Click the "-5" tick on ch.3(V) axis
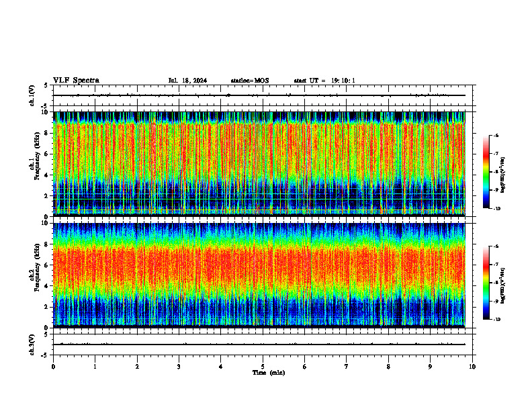532x411 pixels. (44, 355)
